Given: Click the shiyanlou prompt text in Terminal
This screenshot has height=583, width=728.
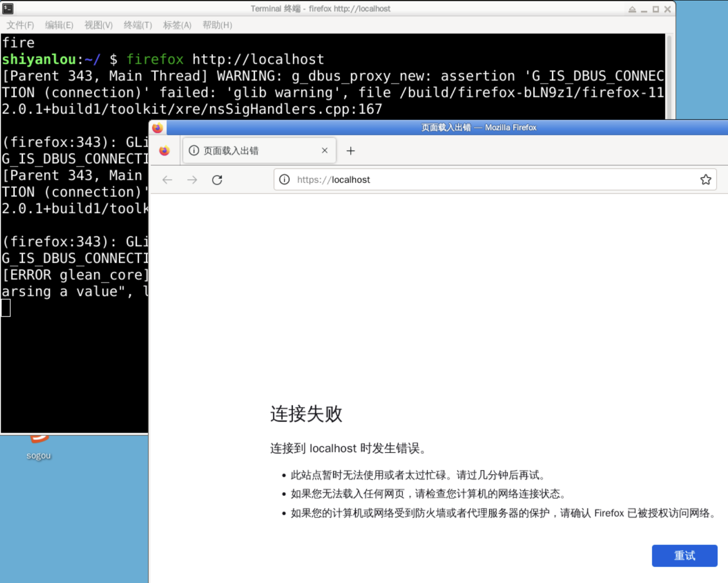Looking at the screenshot, I should tap(39, 59).
